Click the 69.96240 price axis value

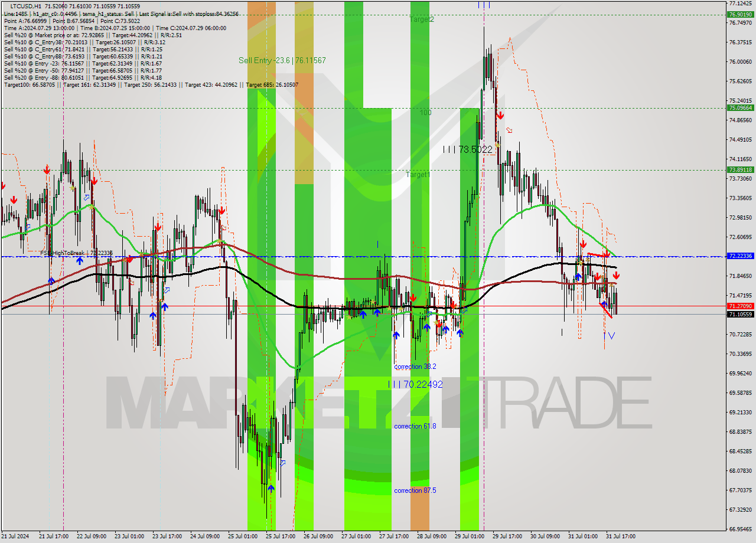tap(741, 374)
